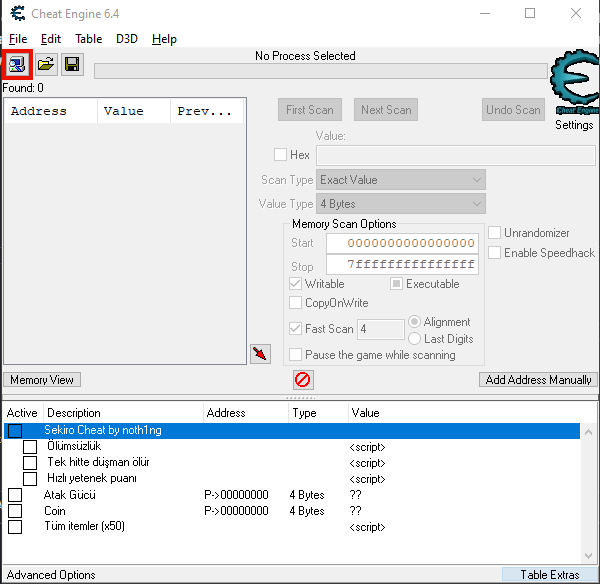600x584 pixels.
Task: Open Memory View
Action: coord(42,380)
